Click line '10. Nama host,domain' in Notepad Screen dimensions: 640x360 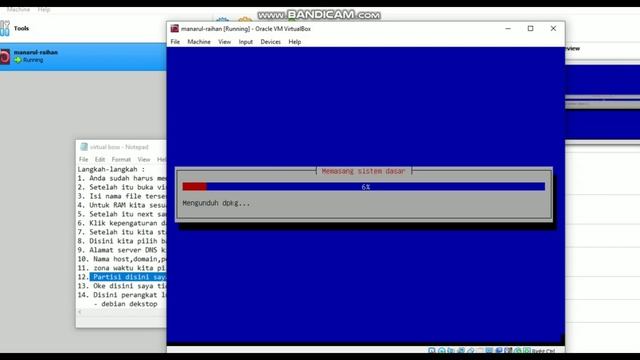point(122,259)
